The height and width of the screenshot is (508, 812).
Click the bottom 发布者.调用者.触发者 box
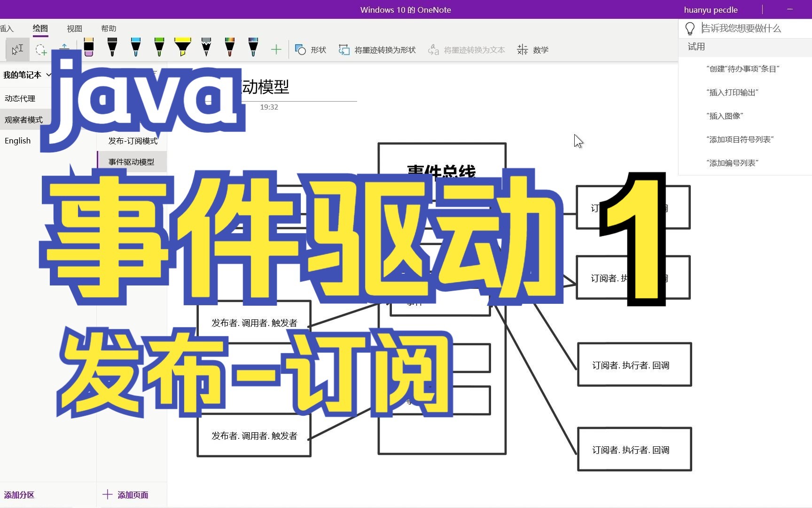click(x=254, y=436)
